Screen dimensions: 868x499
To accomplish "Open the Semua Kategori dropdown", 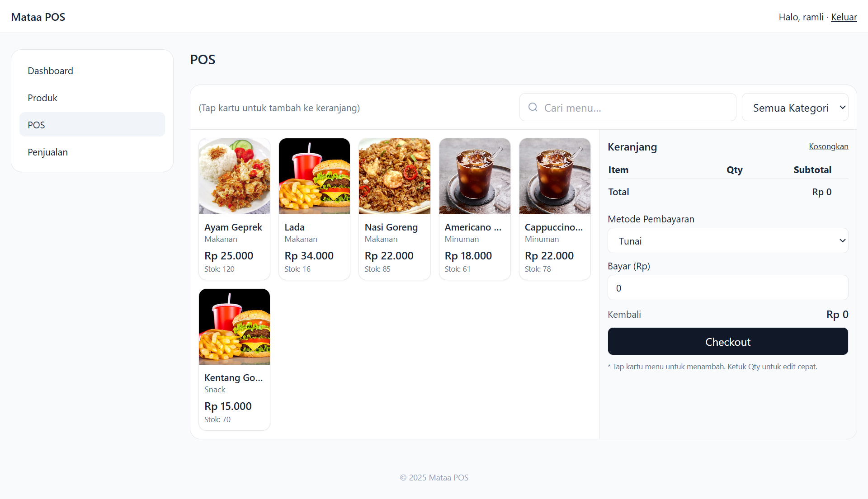I will (x=795, y=108).
